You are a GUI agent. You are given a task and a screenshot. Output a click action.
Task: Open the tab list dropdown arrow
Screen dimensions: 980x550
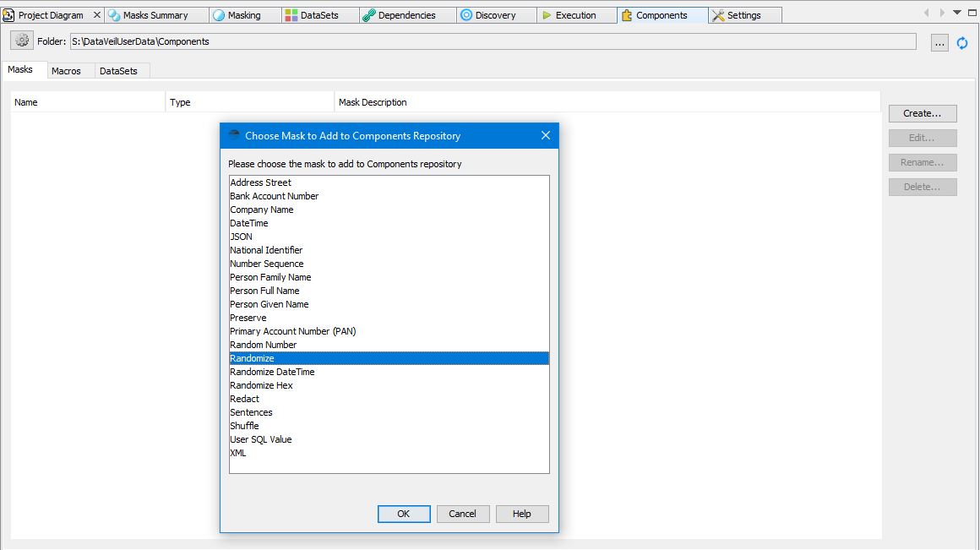coord(957,13)
